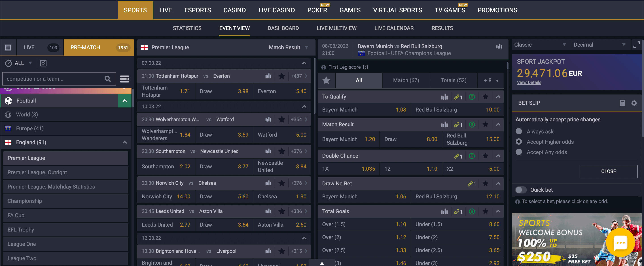
Task: Favorite the Brighton and Hove vs Liverpool match
Action: tap(282, 251)
